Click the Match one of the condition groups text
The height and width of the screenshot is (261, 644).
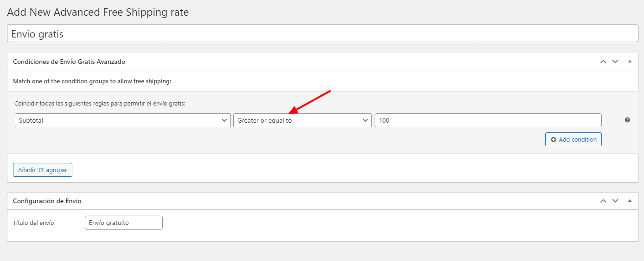pyautogui.click(x=92, y=81)
